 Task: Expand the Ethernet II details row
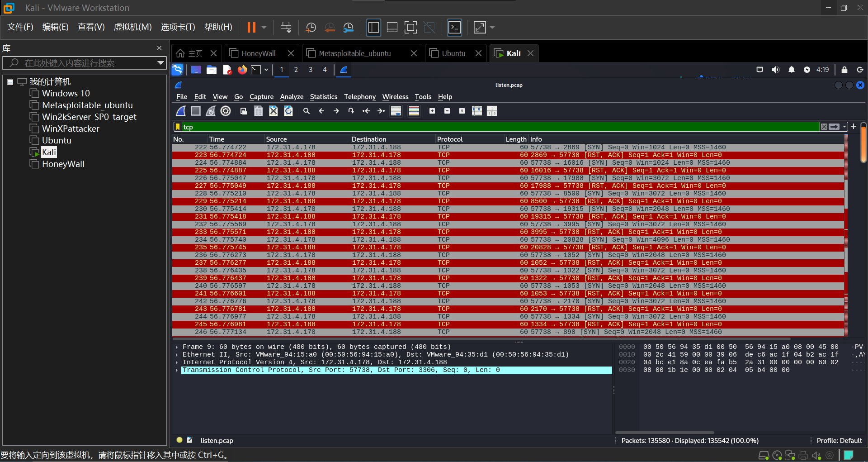click(x=177, y=355)
